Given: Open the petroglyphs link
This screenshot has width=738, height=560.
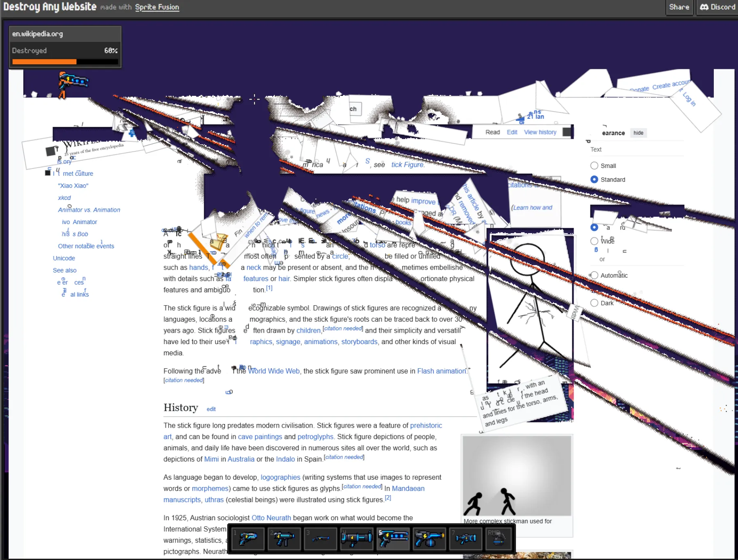Looking at the screenshot, I should 315,437.
